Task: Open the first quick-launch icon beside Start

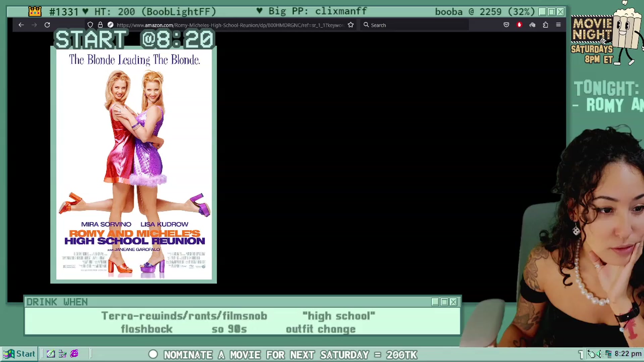Action: point(51,354)
